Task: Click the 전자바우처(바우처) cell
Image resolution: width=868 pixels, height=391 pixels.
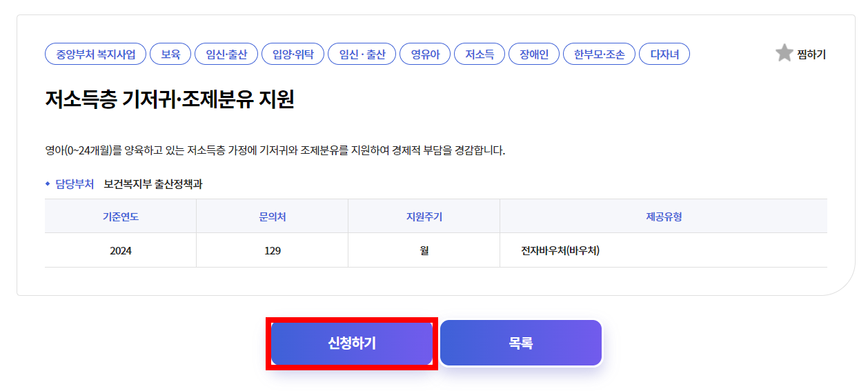Action: pyautogui.click(x=664, y=251)
